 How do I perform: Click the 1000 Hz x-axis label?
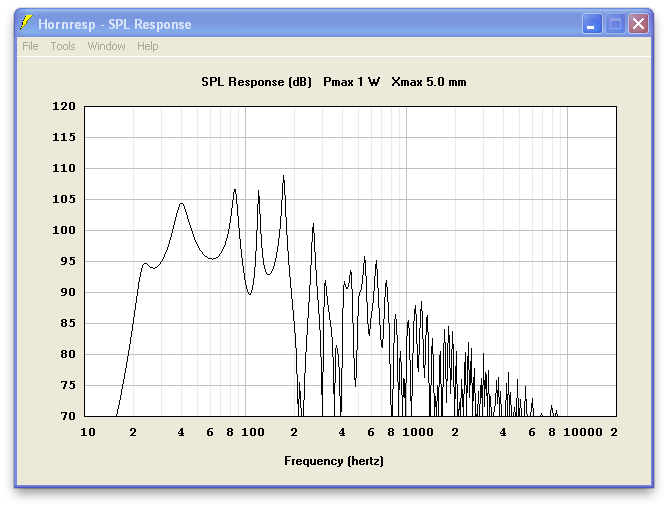click(418, 432)
